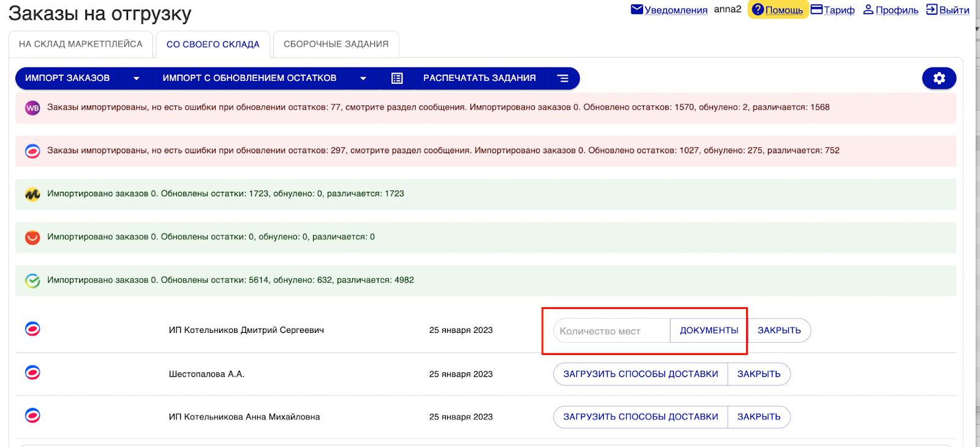Click the ИП Котельникова Анна Михайловна name

[244, 417]
